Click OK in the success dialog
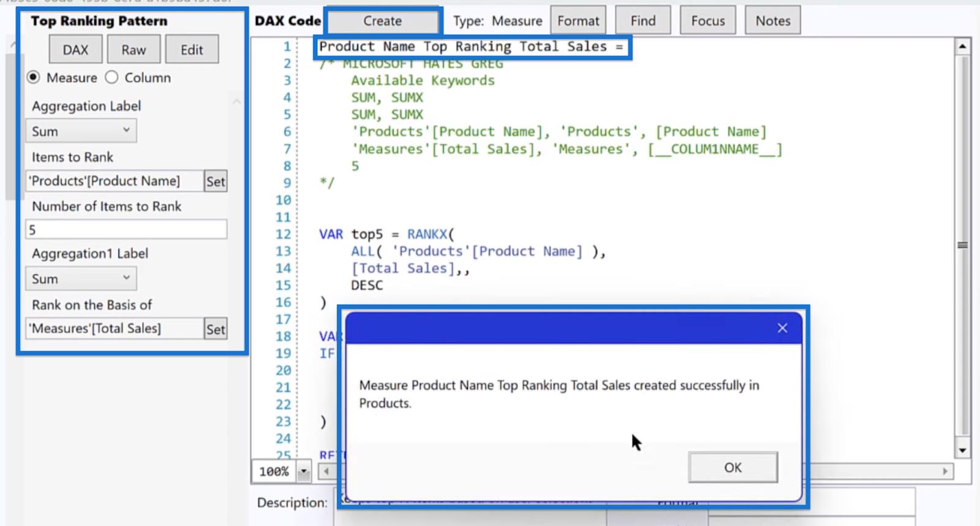980x526 pixels. [x=733, y=468]
